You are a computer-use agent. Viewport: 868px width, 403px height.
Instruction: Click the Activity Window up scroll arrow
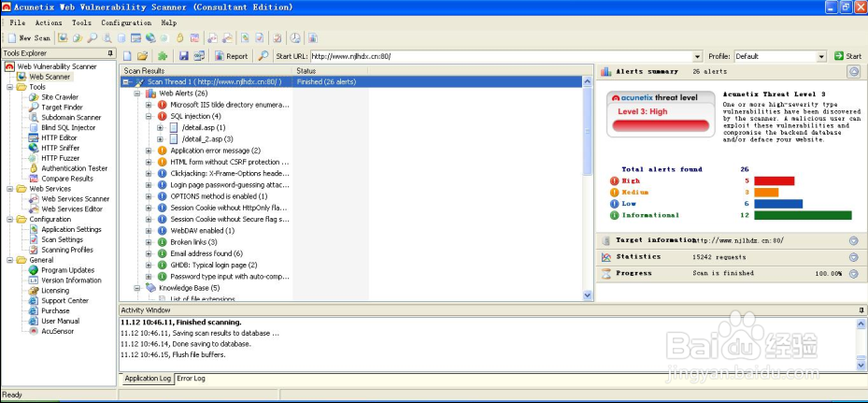pos(861,324)
